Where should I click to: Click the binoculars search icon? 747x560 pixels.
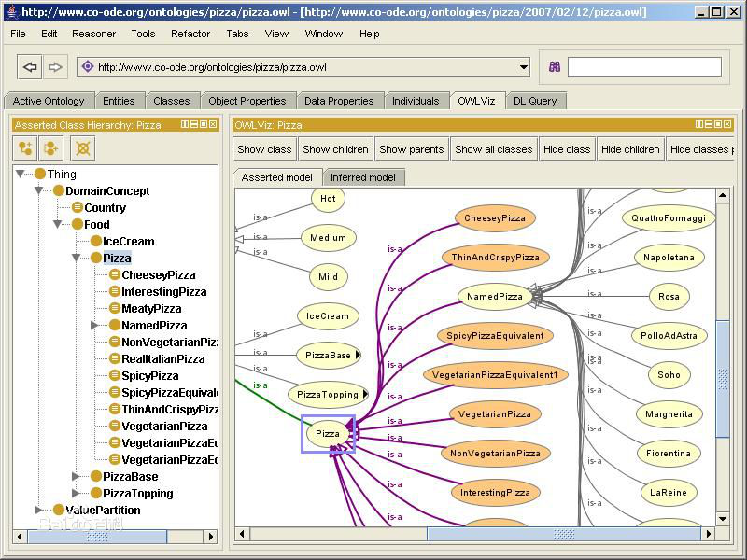click(x=555, y=67)
